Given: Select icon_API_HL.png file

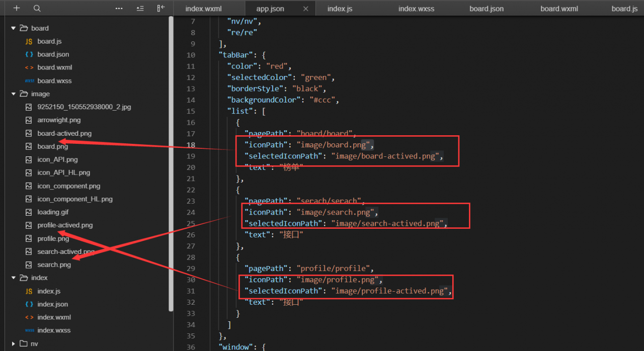Looking at the screenshot, I should (x=63, y=172).
